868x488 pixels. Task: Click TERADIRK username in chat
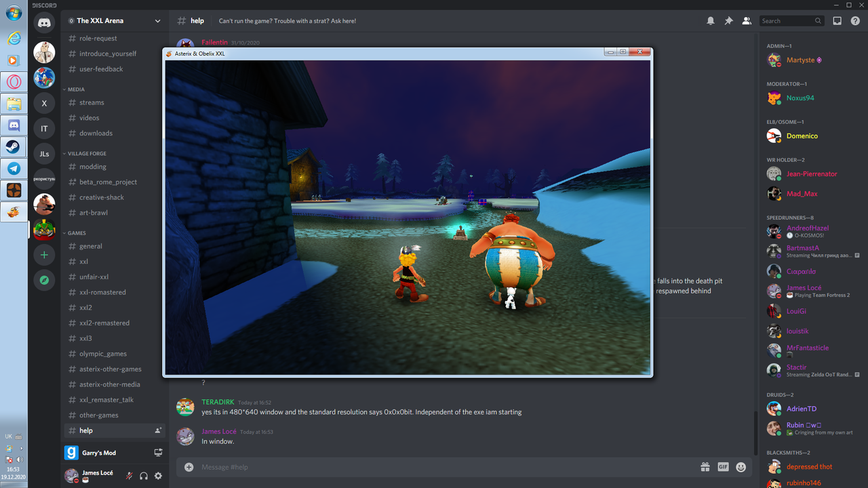point(218,402)
